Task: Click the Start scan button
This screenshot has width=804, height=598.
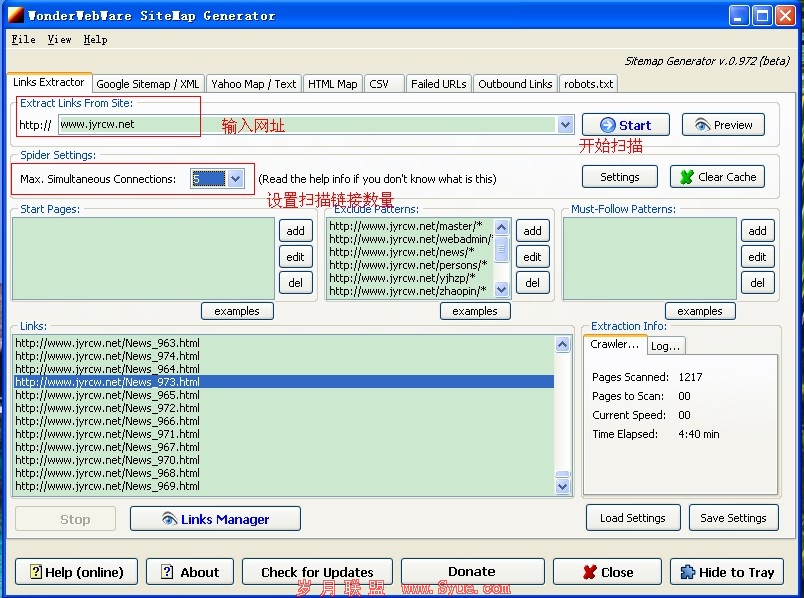Action: tap(626, 125)
